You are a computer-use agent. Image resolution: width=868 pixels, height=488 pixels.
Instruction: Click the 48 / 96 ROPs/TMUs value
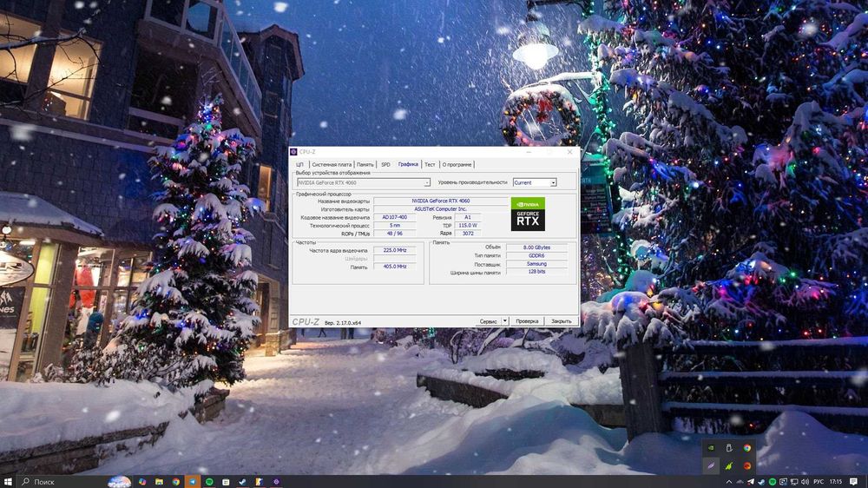tap(395, 234)
